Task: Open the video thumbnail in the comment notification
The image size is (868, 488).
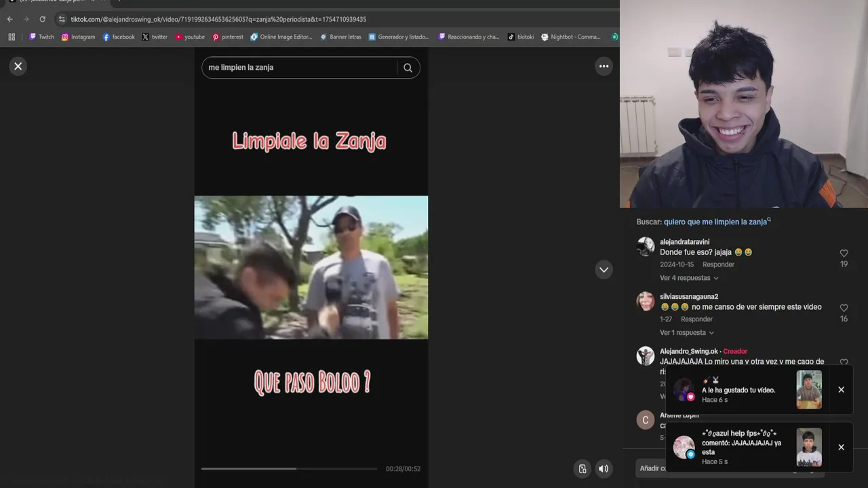Action: coord(809,447)
